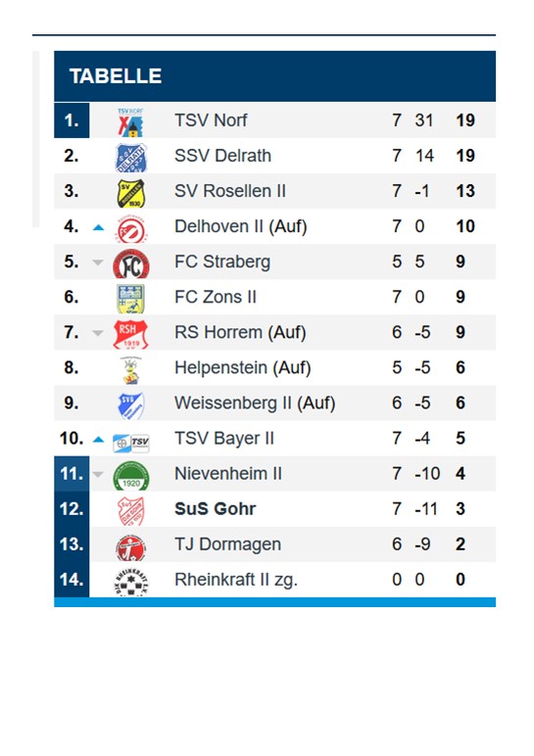
Task: Open the Weissenberg II (Auf) entry
Action: pyautogui.click(x=255, y=403)
